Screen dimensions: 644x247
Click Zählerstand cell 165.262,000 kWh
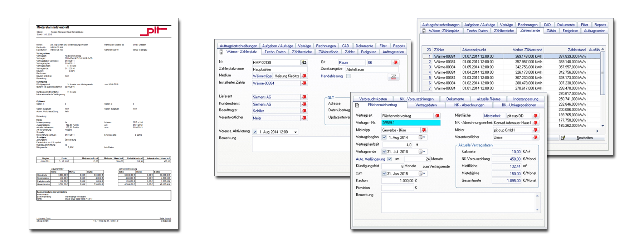[x=572, y=126]
